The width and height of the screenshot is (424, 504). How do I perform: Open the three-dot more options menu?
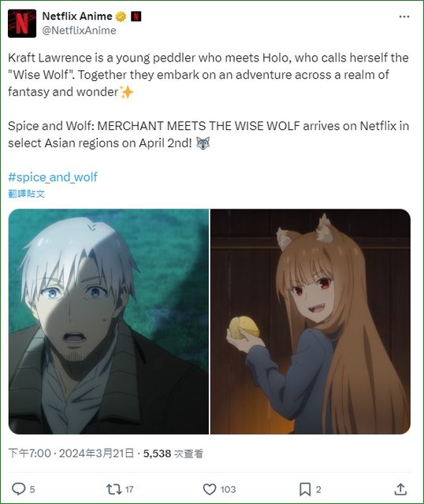(x=404, y=17)
